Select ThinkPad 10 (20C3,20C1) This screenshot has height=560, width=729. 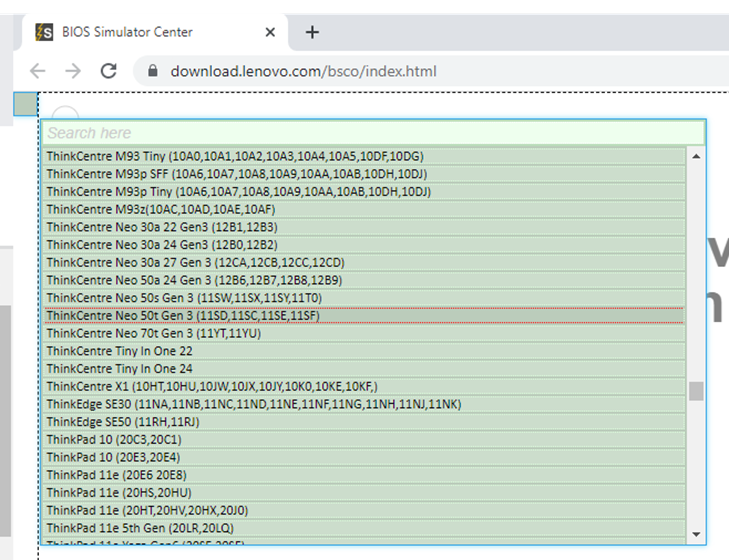point(364,439)
